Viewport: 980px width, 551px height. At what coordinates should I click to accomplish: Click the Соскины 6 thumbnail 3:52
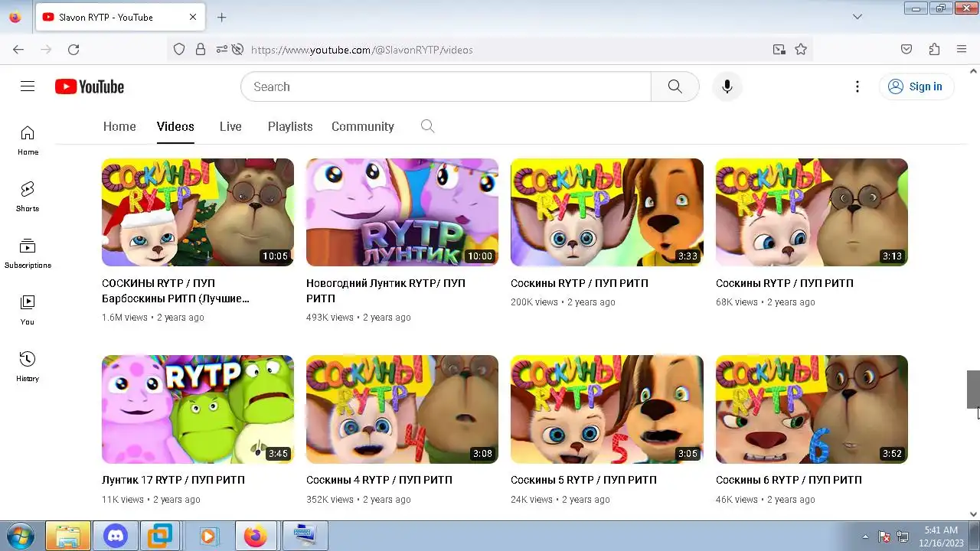pyautogui.click(x=812, y=409)
